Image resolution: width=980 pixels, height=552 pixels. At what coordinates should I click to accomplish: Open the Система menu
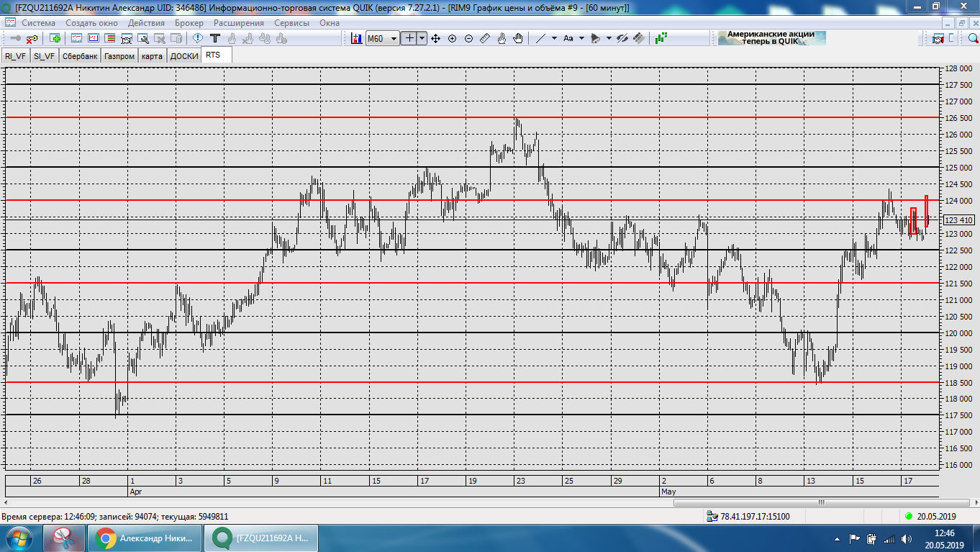pyautogui.click(x=38, y=23)
